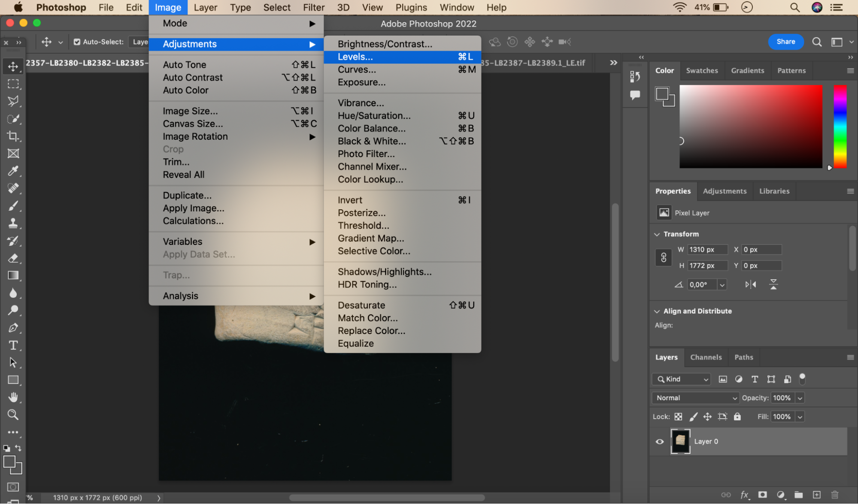Open the Color panel options menu
This screenshot has height=504, width=858.
pyautogui.click(x=850, y=71)
